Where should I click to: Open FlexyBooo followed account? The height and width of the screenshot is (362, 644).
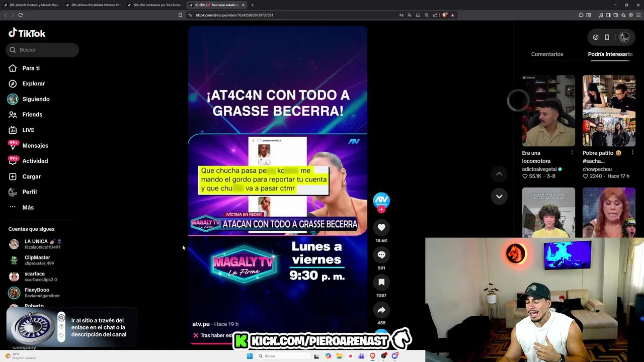click(x=34, y=293)
